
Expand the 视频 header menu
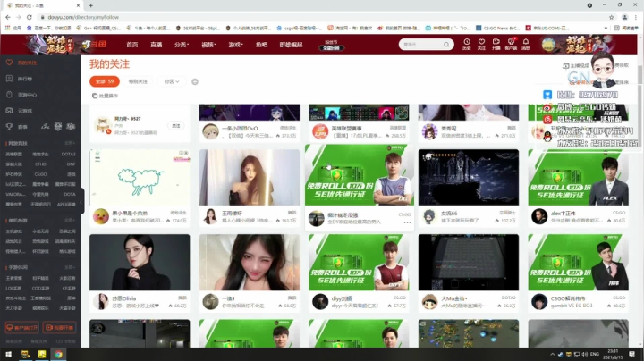208,45
